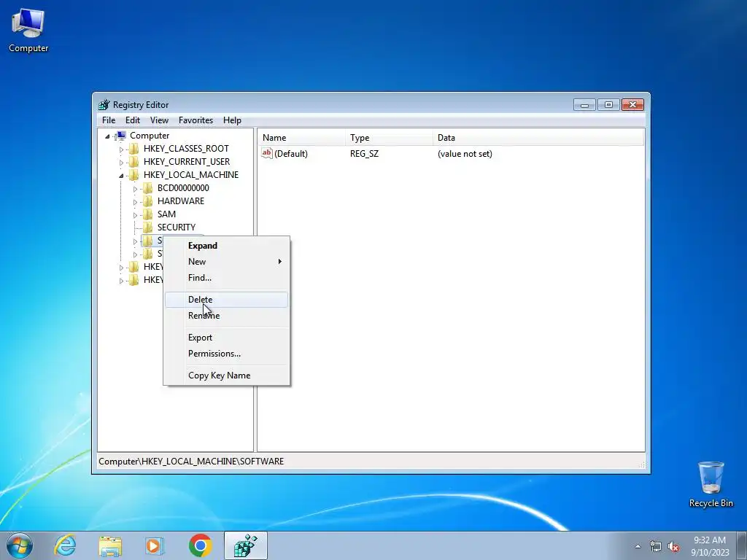Select the (Default) value name
Viewport: 747px width, 560px height.
pos(291,154)
